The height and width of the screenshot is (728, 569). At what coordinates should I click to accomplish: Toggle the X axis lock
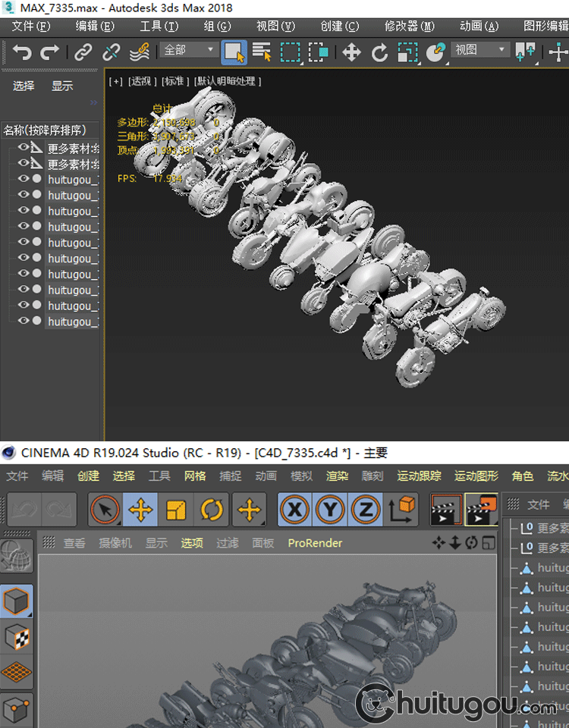pyautogui.click(x=295, y=510)
